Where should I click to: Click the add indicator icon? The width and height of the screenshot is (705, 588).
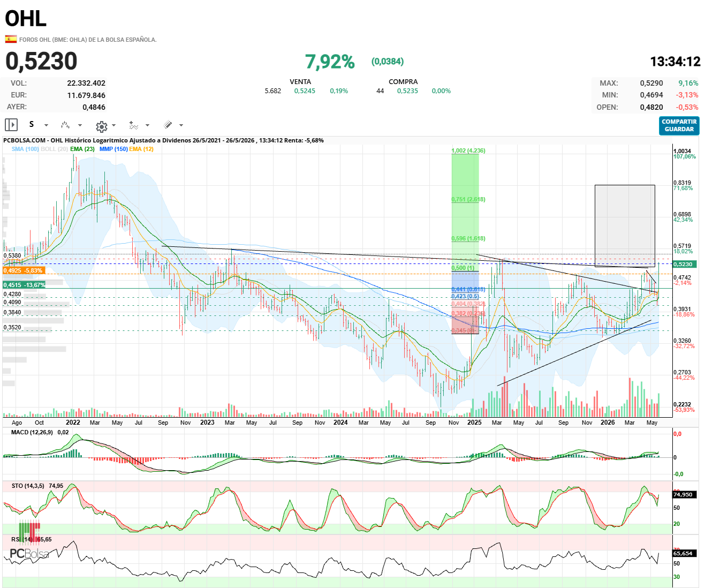pyautogui.click(x=134, y=125)
